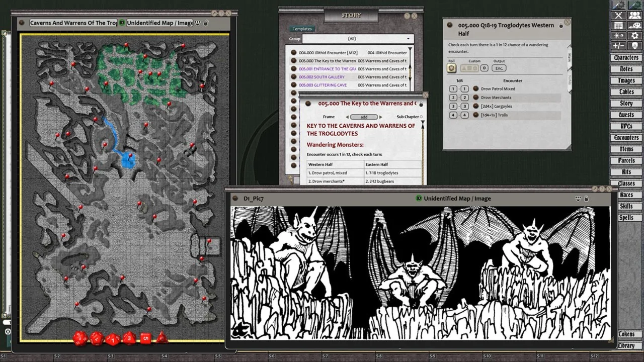Open the Lighting icon in the sidebar
The height and width of the screenshot is (362, 644).
(618, 36)
